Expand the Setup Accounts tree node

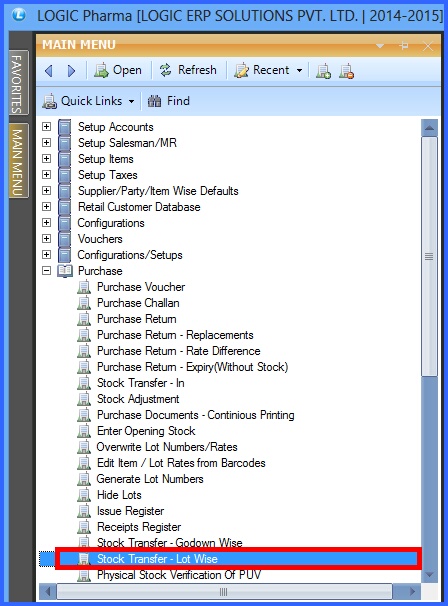click(46, 127)
